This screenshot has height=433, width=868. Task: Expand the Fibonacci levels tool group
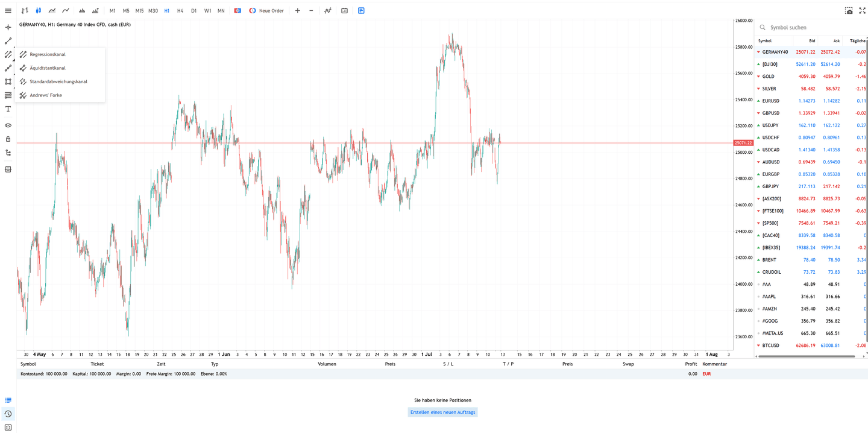pos(8,95)
